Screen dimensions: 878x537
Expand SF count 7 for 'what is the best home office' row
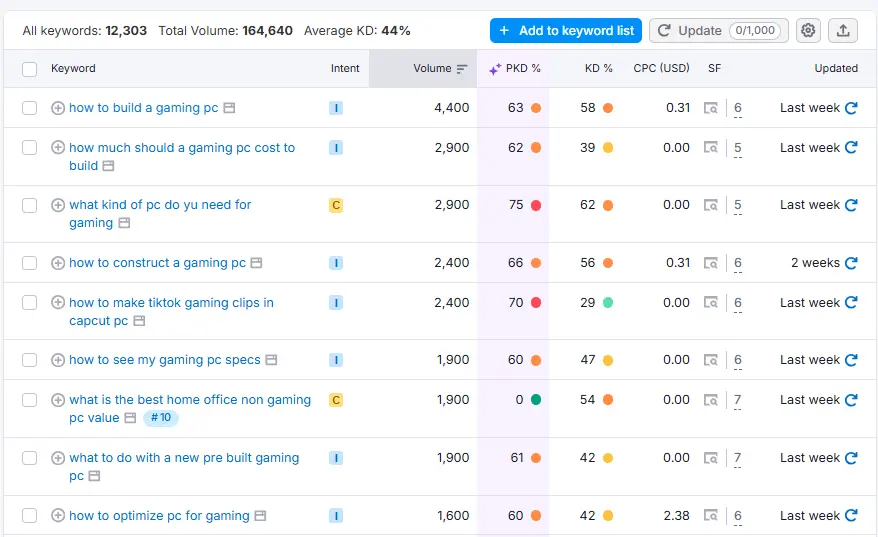coord(738,400)
